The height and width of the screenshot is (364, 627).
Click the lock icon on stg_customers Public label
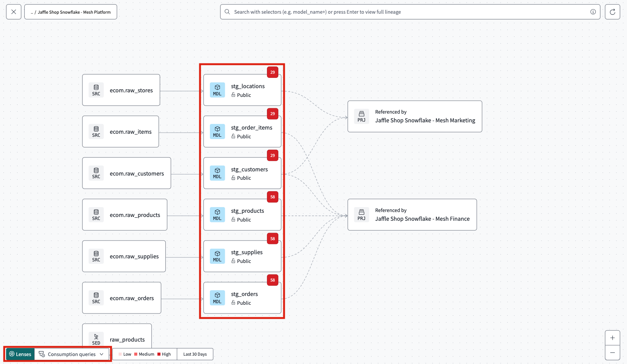pyautogui.click(x=233, y=178)
